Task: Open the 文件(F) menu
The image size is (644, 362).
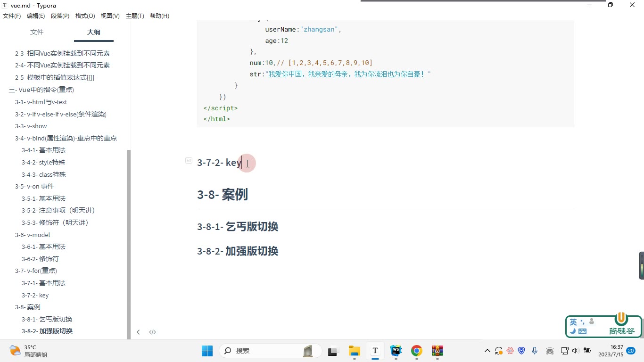Action: tap(12, 16)
